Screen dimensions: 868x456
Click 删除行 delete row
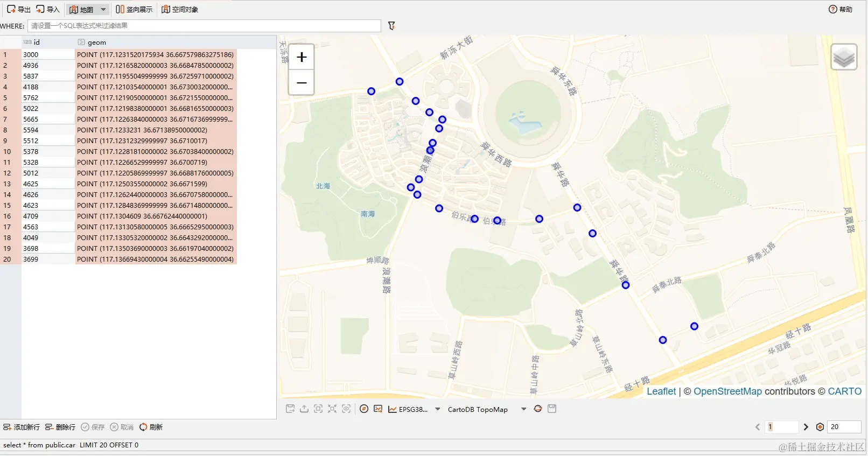[x=60, y=427]
